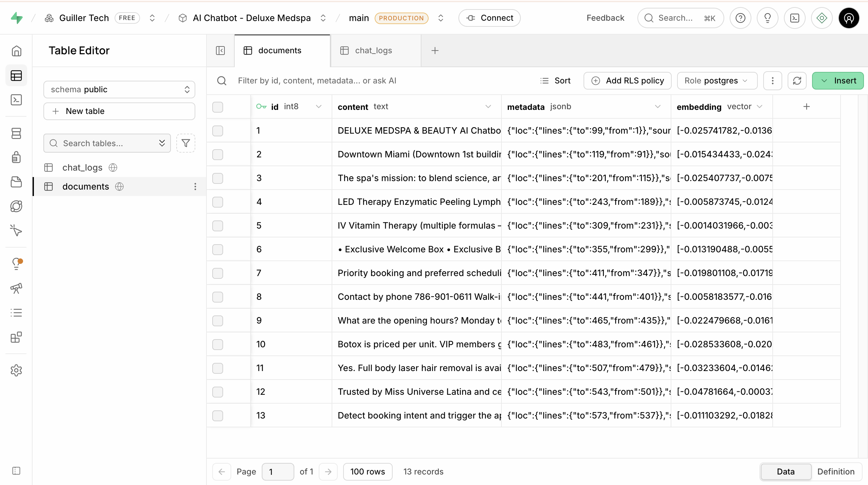Expand the project switcher chevrons
Screen dimensions: 868x485
click(x=323, y=18)
